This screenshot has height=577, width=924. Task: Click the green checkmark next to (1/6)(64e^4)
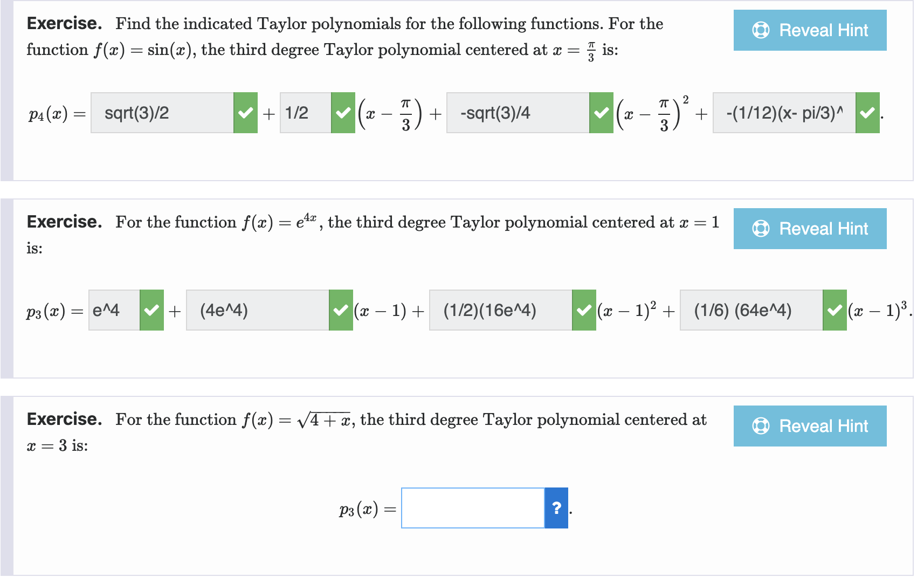click(x=834, y=311)
